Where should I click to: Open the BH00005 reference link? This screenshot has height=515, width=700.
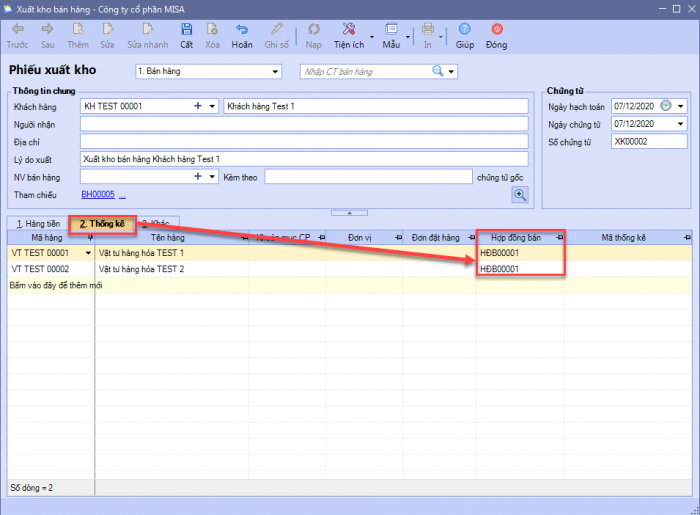98,194
